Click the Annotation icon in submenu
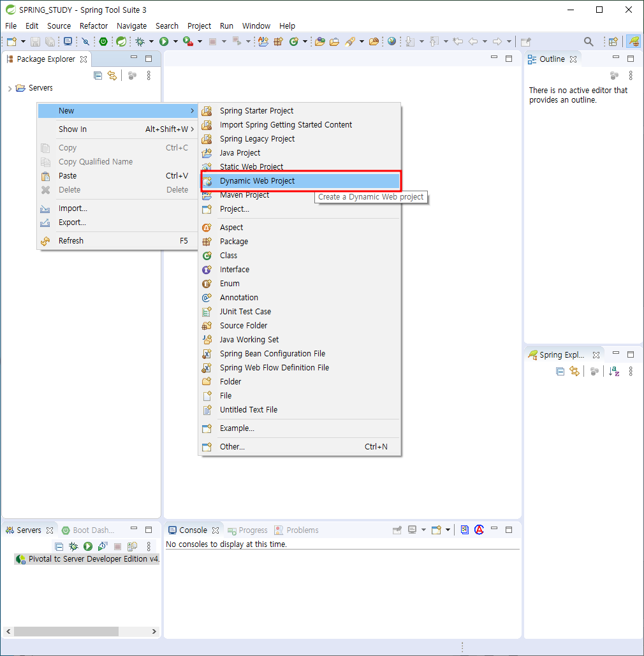644x656 pixels. point(207,298)
